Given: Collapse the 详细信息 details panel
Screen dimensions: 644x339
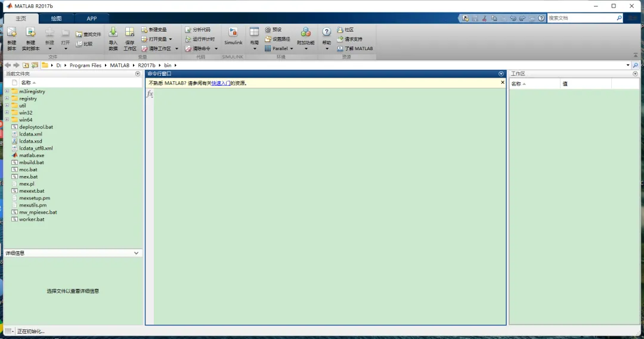Looking at the screenshot, I should click(137, 253).
